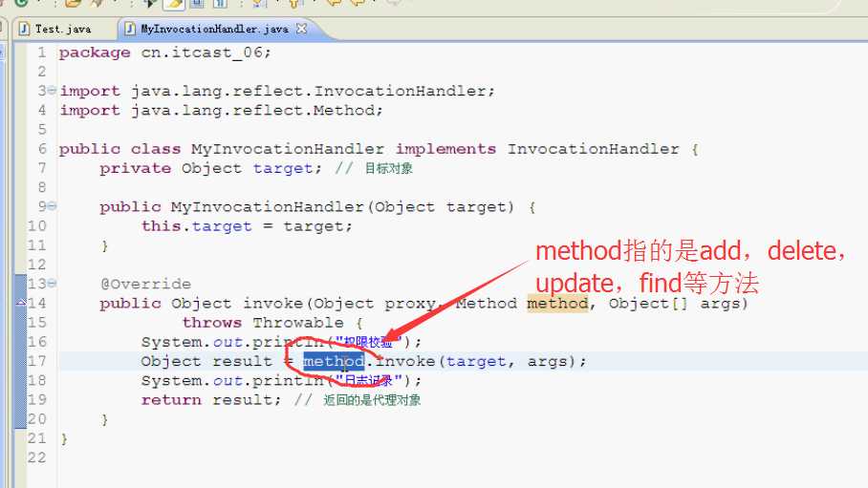868x488 pixels.
Task: Collapse the invoke method fold at line 13
Action: point(52,284)
